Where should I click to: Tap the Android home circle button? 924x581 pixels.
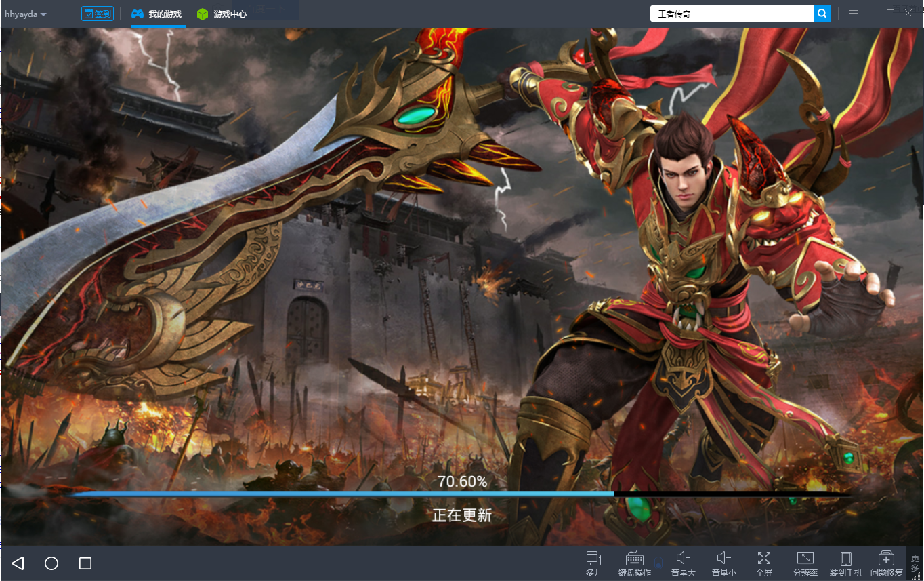click(51, 563)
